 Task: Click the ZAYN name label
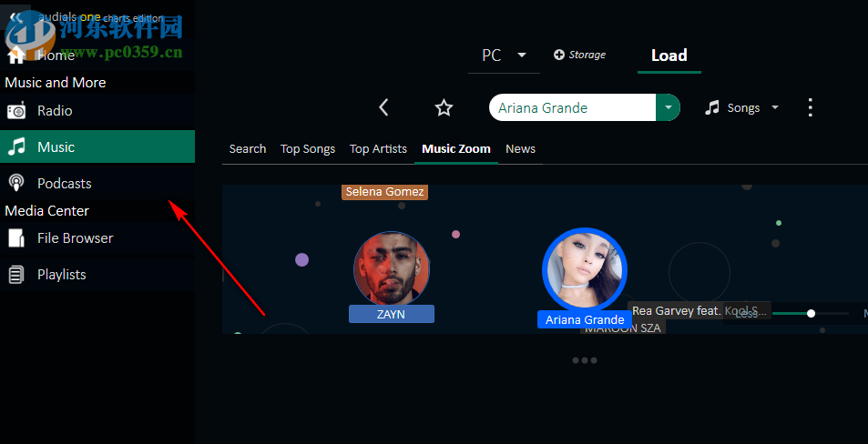[x=392, y=314]
